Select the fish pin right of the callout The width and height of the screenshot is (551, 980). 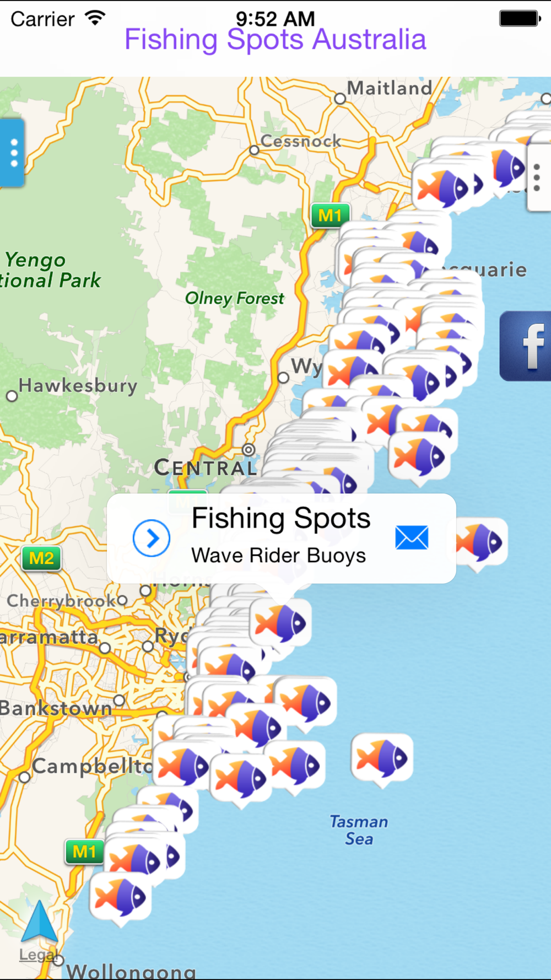point(480,543)
